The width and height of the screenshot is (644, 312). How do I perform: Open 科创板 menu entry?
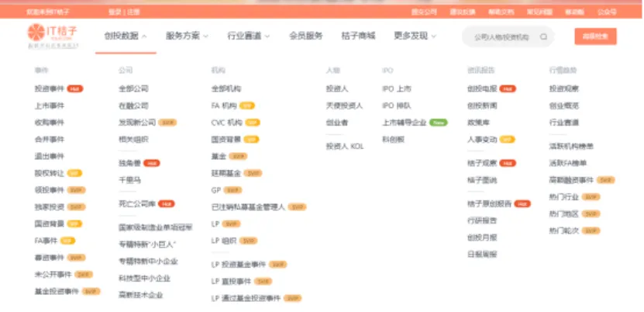pos(394,140)
